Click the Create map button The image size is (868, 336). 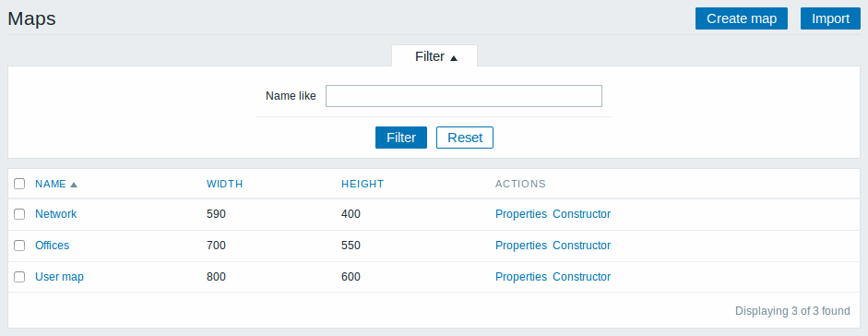pyautogui.click(x=742, y=18)
